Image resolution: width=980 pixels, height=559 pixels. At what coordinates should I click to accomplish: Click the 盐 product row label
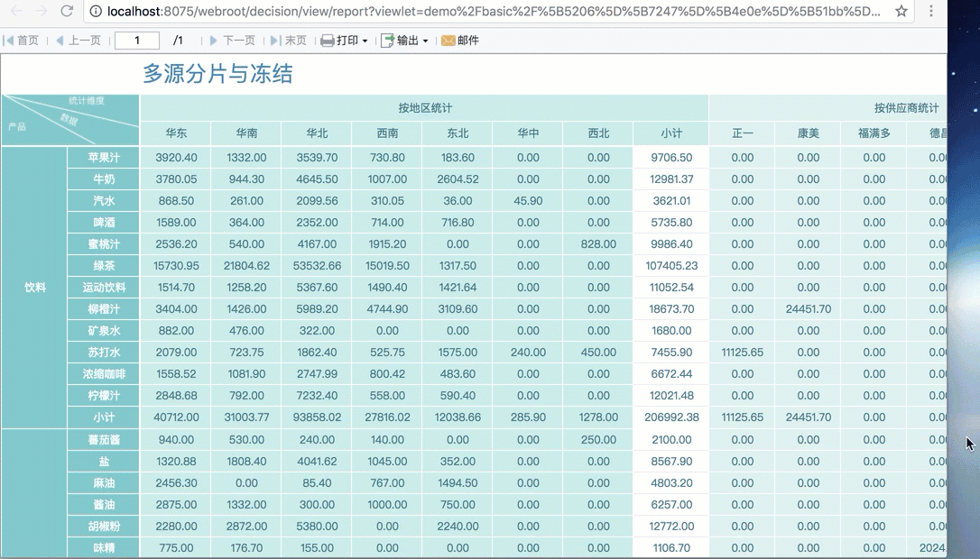104,462
